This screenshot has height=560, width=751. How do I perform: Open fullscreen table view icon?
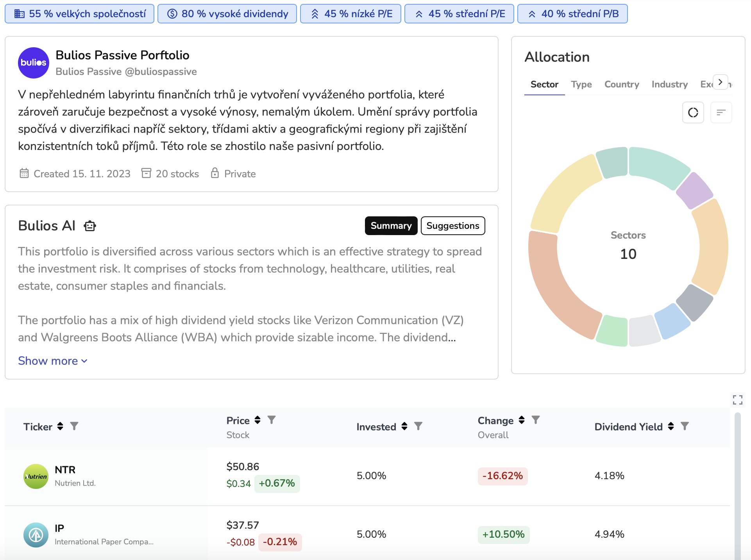[x=737, y=399]
